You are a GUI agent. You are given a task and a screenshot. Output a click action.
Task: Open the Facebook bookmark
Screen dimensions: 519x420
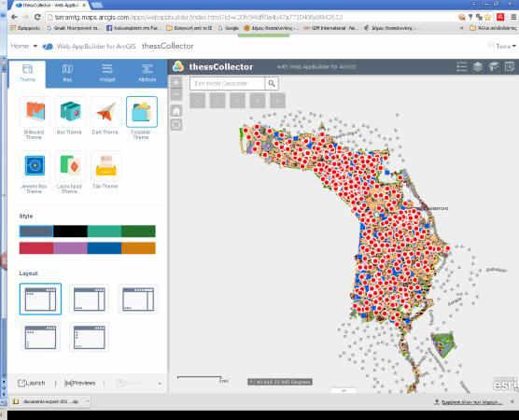(x=132, y=28)
